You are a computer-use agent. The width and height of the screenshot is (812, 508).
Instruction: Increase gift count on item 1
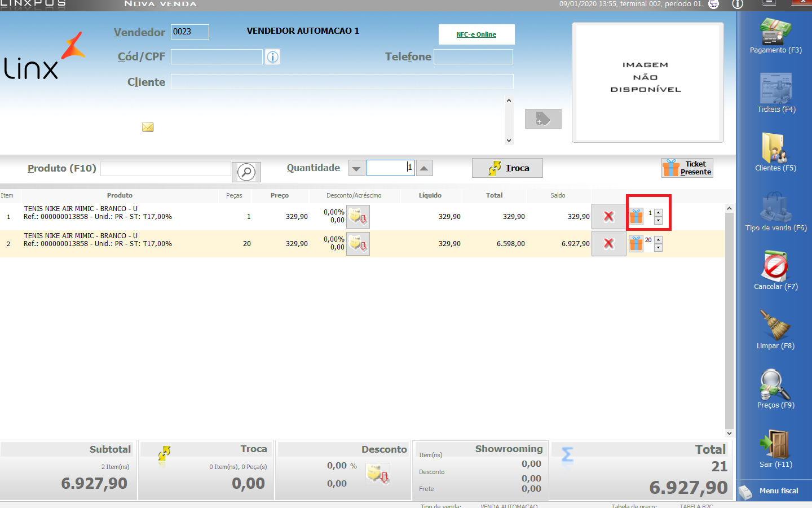[659, 213]
